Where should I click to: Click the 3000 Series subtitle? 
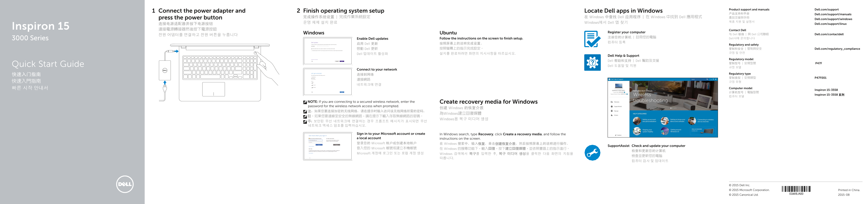30,38
